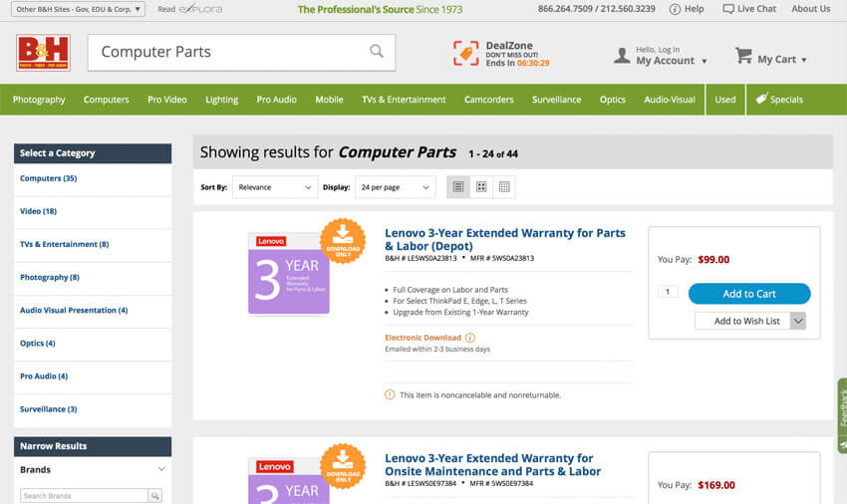The width and height of the screenshot is (847, 504).
Task: Click the quantity field for first product
Action: [668, 292]
